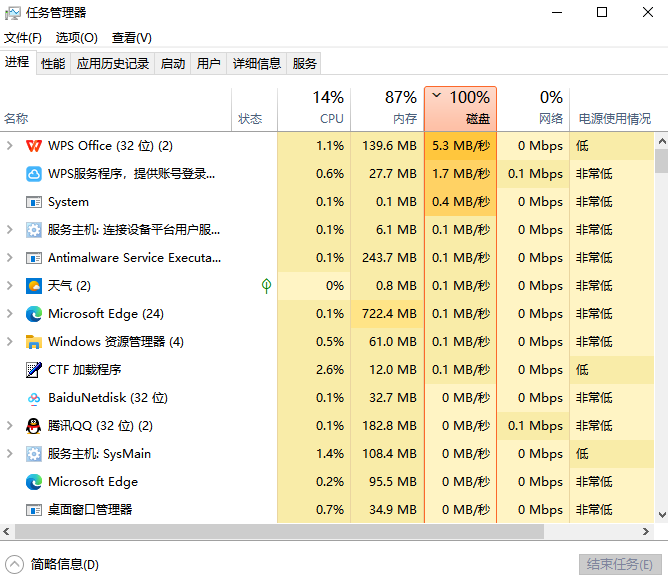The width and height of the screenshot is (668, 583).
Task: Click the 简略信息(D) link
Action: 65,565
